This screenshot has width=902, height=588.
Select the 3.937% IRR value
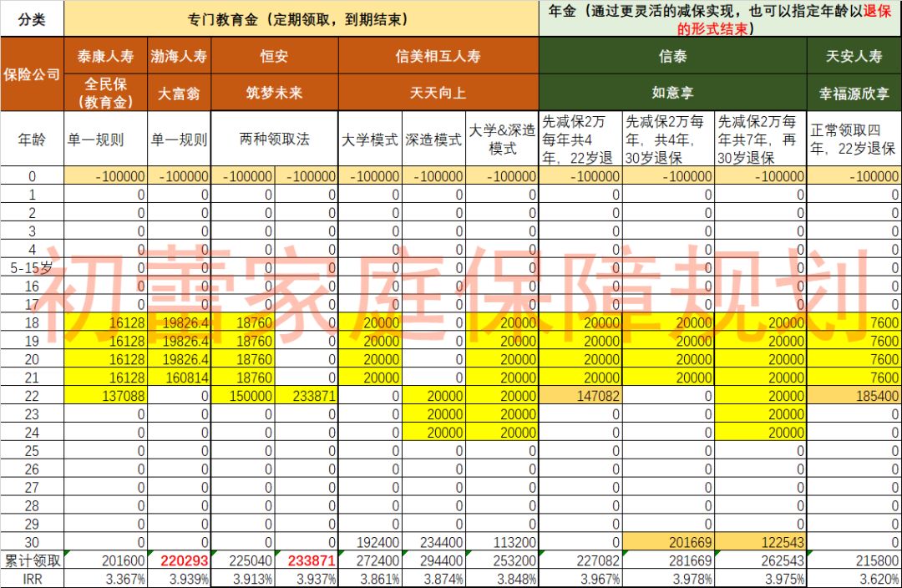(x=306, y=579)
